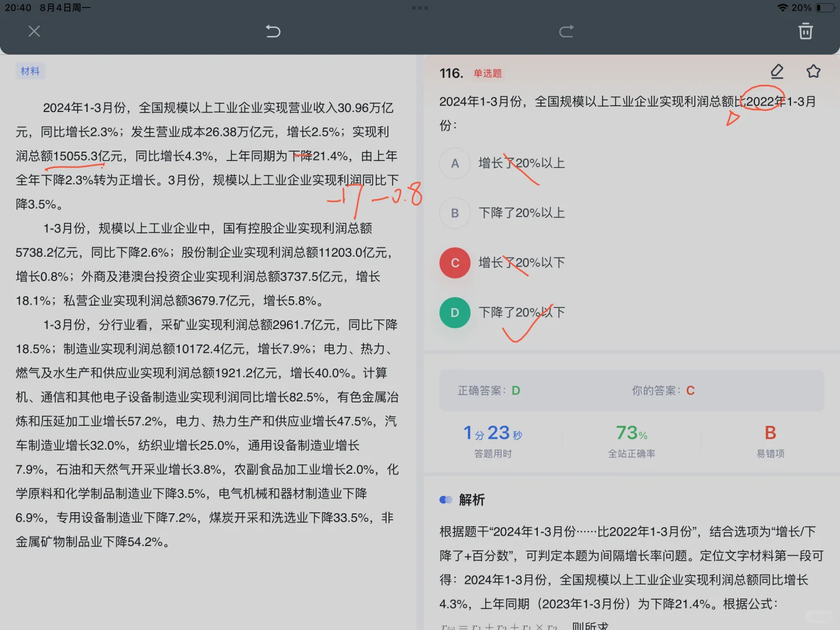Close the annotation view with the X icon
Viewport: 840px width, 630px height.
tap(34, 32)
